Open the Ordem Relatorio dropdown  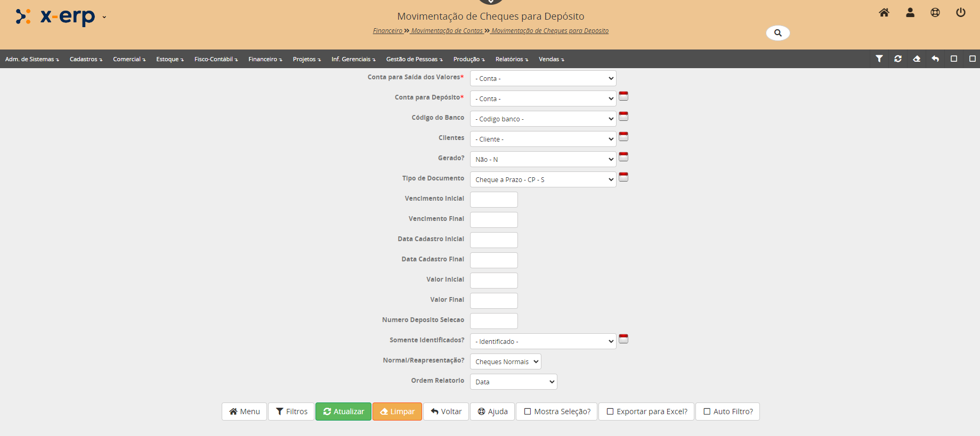513,382
